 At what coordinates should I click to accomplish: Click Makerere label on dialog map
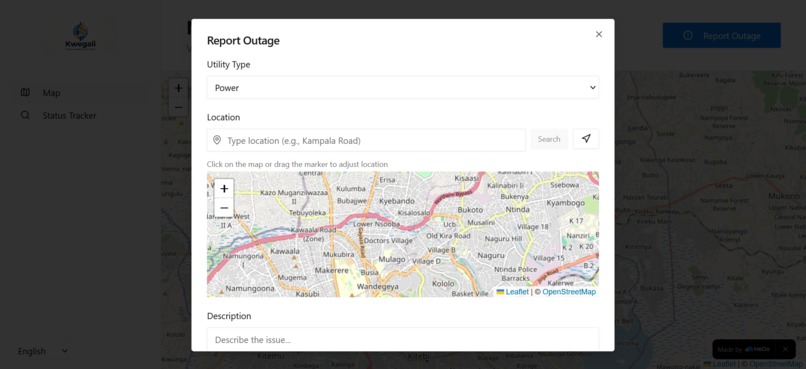[332, 270]
